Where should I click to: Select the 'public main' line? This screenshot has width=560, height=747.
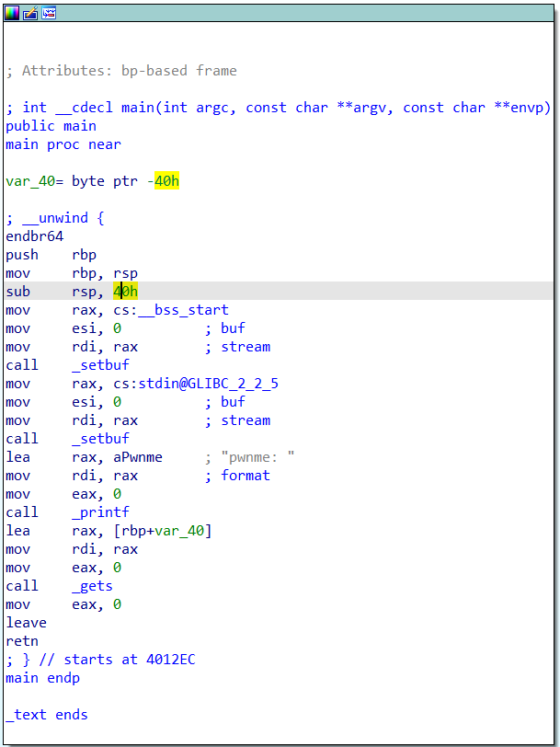tap(51, 126)
